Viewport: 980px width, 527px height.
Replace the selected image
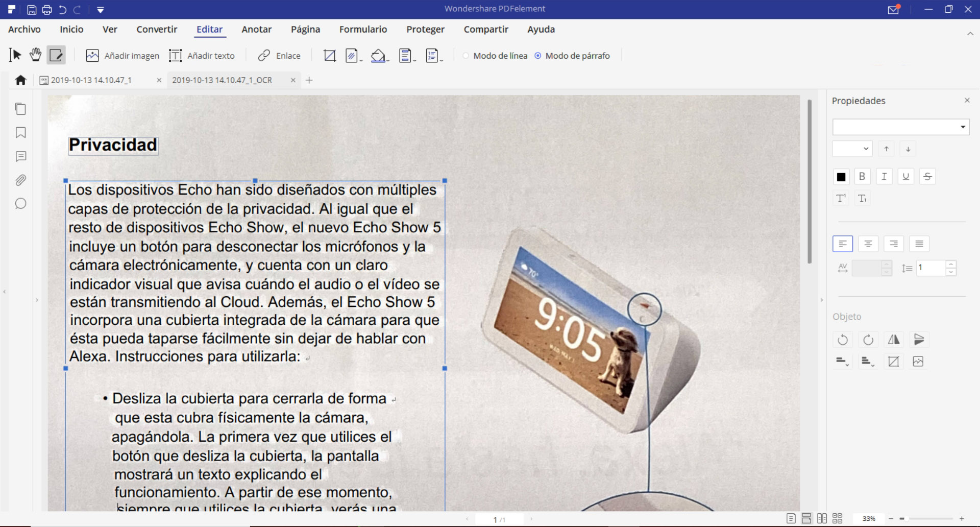pyautogui.click(x=918, y=362)
